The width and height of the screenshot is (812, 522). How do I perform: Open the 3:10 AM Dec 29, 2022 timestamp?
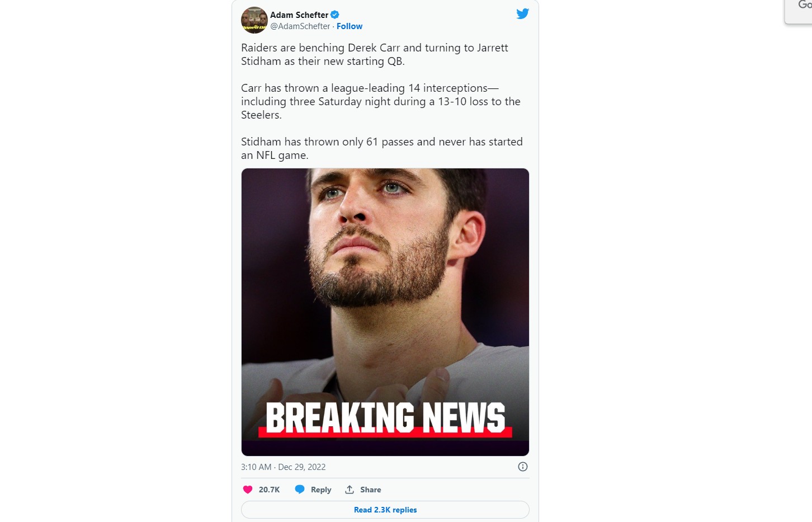(283, 467)
